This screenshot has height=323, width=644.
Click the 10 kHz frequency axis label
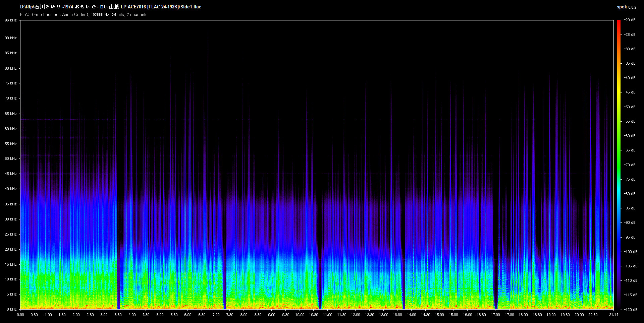pyautogui.click(x=11, y=279)
